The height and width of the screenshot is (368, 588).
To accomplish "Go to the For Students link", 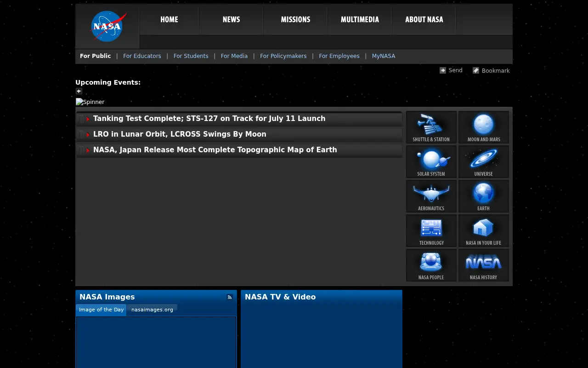I will (x=191, y=56).
